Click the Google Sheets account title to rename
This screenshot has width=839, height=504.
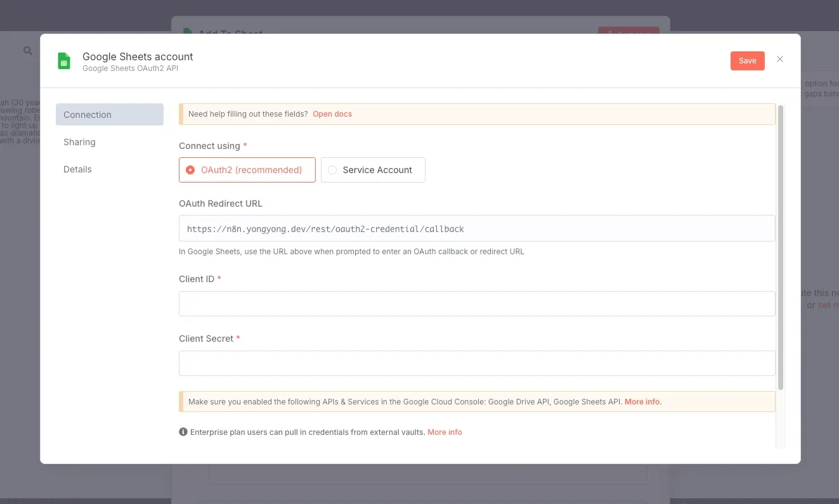click(x=138, y=56)
